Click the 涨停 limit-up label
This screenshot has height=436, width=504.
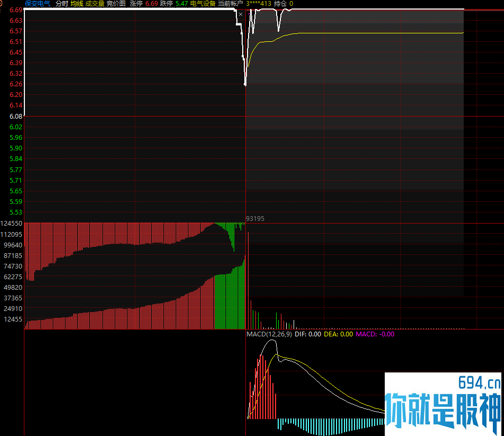click(136, 4)
